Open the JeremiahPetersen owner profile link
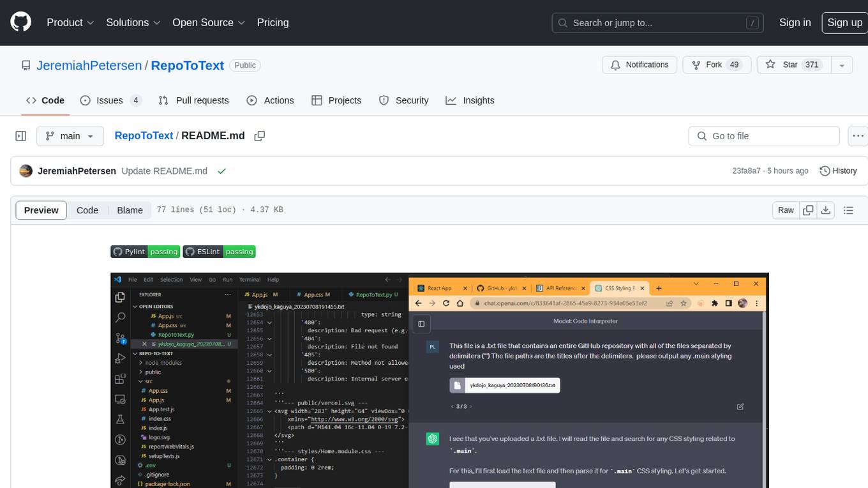Image resolution: width=868 pixels, height=488 pixels. click(89, 65)
